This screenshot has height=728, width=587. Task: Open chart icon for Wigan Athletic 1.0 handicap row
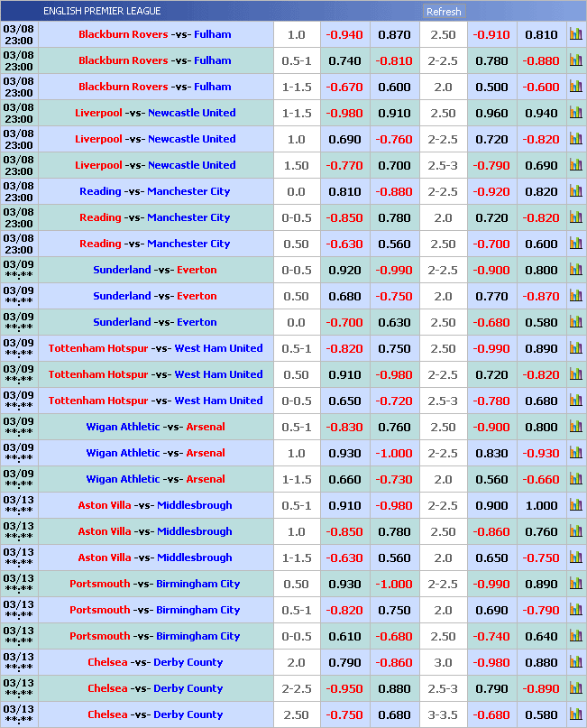(576, 452)
